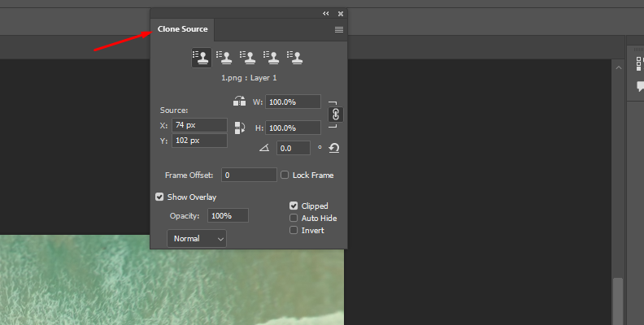The image size is (644, 325).
Task: Click the rotate angle icon
Action: 264,148
